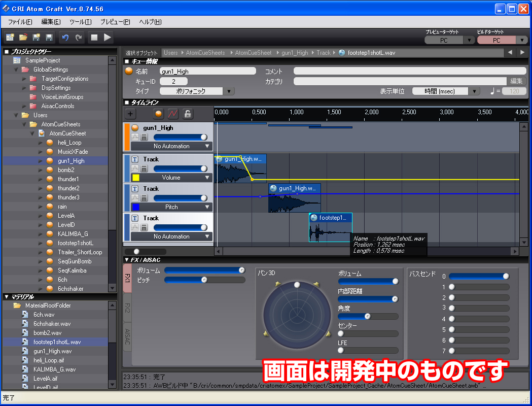Click the Open Project folder icon
The image size is (532, 406).
pyautogui.click(x=23, y=37)
